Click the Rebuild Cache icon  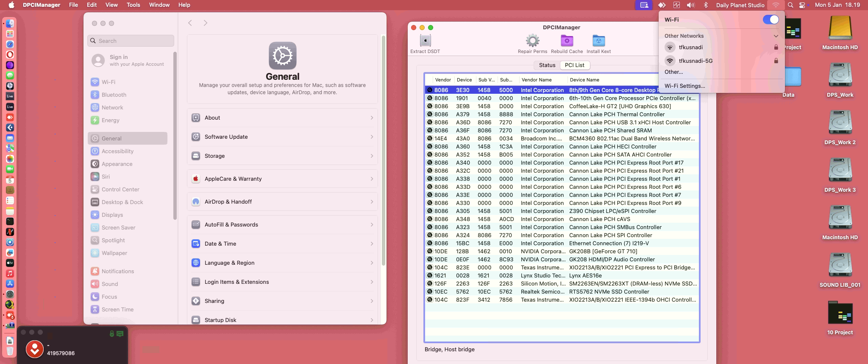click(567, 41)
